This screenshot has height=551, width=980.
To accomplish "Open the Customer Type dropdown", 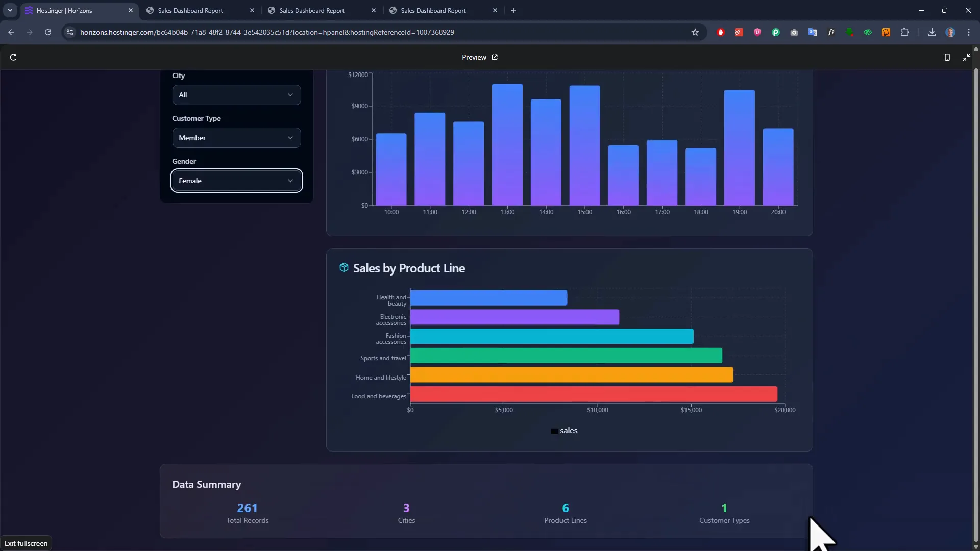I will [x=236, y=138].
